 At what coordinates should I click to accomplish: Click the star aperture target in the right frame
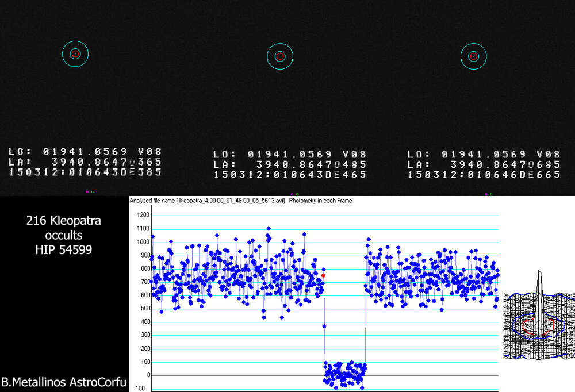tap(473, 56)
